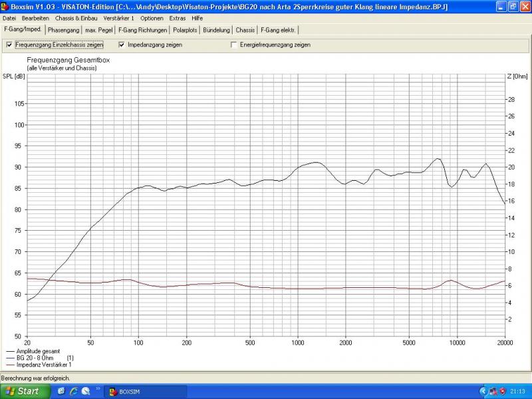Select the F-Gang elektr. tab

pyautogui.click(x=279, y=30)
